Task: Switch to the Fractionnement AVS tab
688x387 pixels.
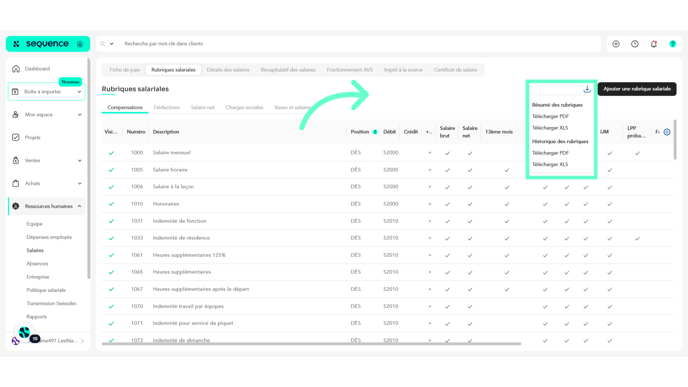Action: click(x=350, y=70)
